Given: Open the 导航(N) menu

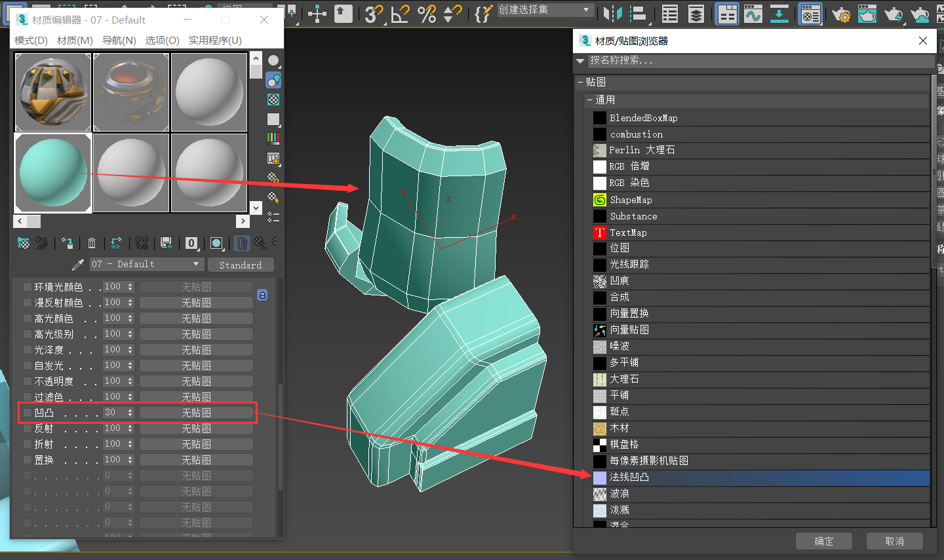Looking at the screenshot, I should 119,41.
